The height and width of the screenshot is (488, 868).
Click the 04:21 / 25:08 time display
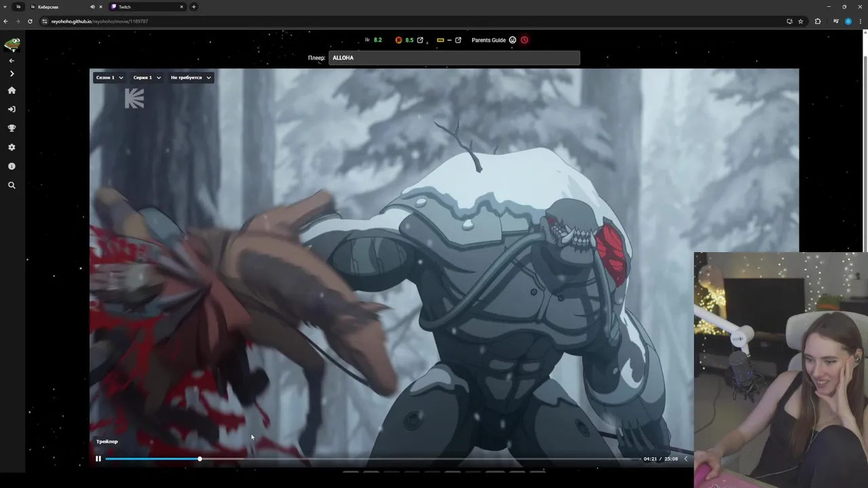660,459
